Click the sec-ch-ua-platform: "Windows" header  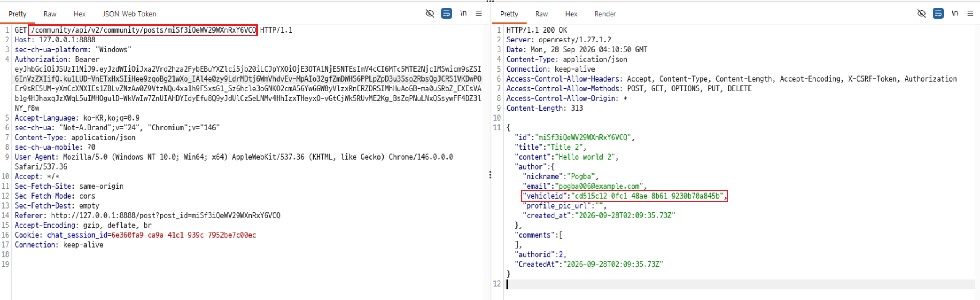[x=73, y=49]
